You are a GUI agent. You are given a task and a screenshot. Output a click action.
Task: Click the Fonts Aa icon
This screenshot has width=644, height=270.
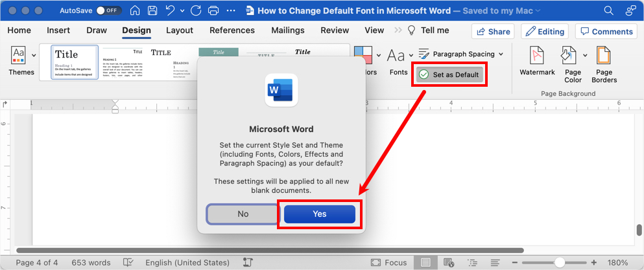396,55
